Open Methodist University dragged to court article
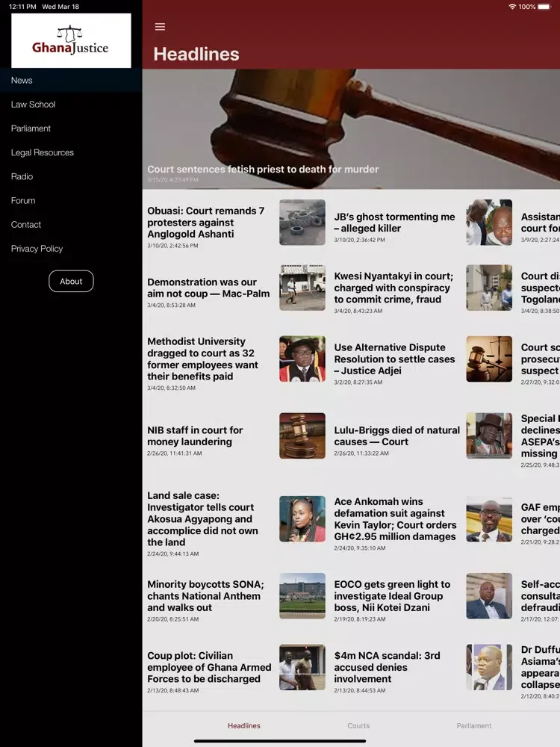Image resolution: width=560 pixels, height=747 pixels. pyautogui.click(x=203, y=359)
